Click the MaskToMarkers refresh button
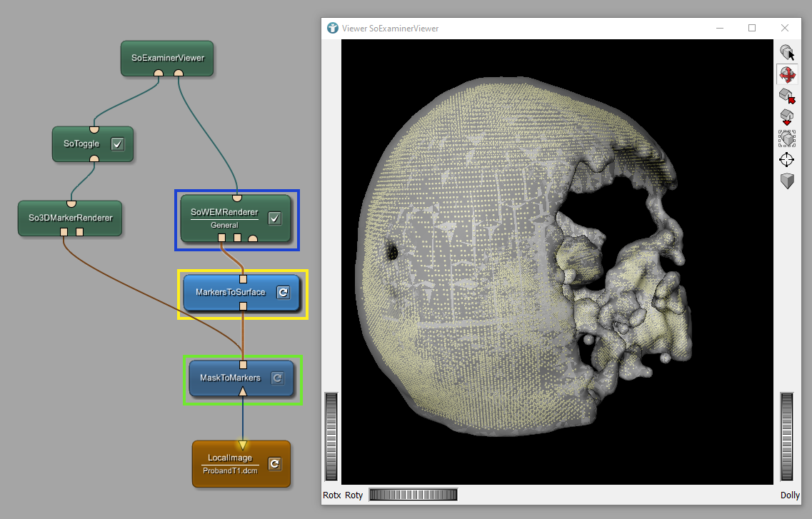The width and height of the screenshot is (812, 519). (x=278, y=378)
